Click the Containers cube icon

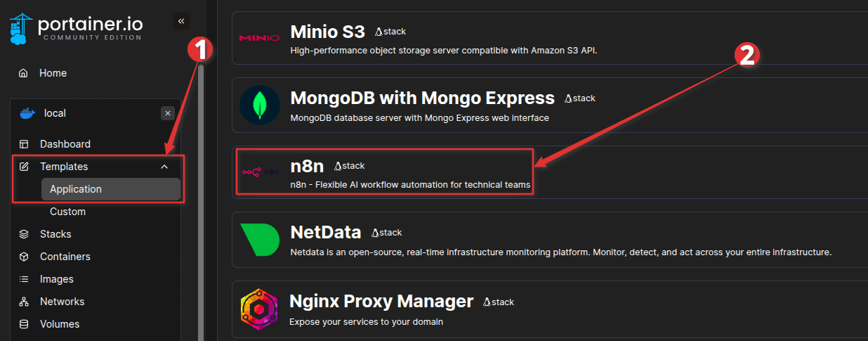coord(24,257)
